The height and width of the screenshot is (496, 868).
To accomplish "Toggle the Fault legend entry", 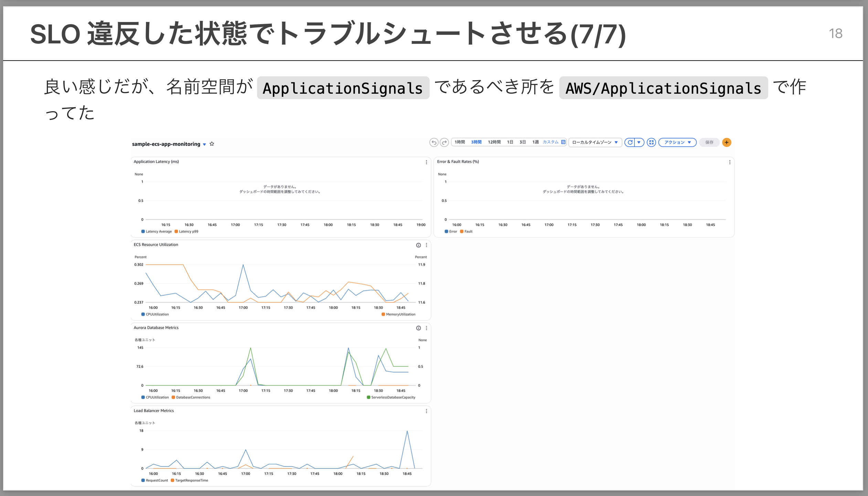I will point(466,231).
